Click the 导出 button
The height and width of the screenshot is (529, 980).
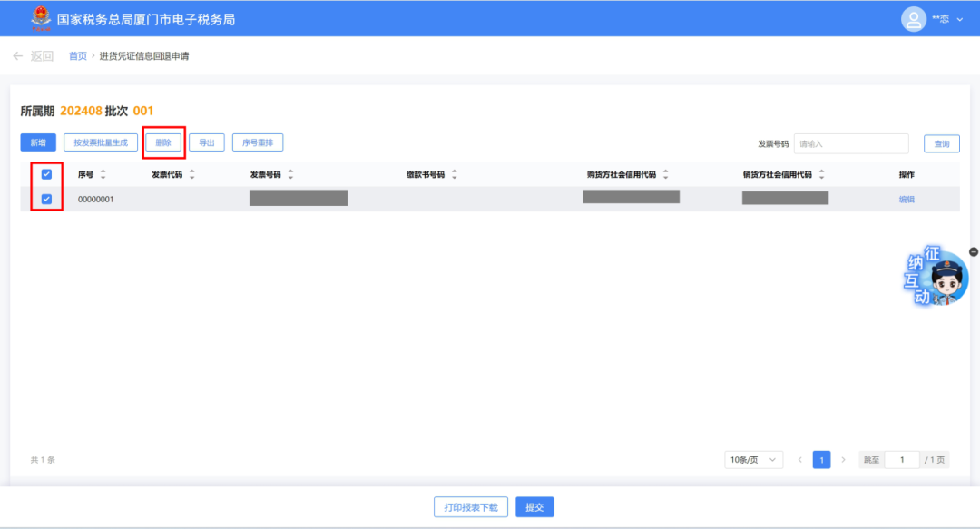(207, 142)
